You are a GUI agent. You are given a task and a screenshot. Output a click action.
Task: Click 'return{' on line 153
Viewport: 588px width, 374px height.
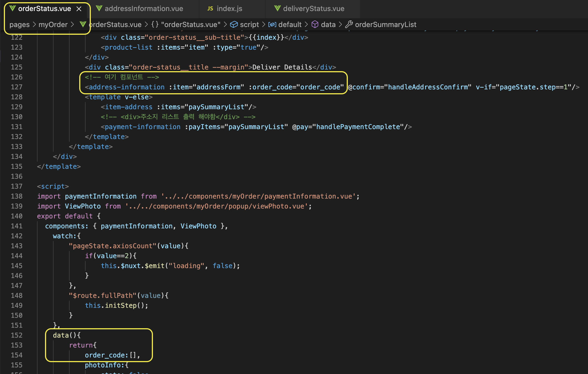click(83, 345)
